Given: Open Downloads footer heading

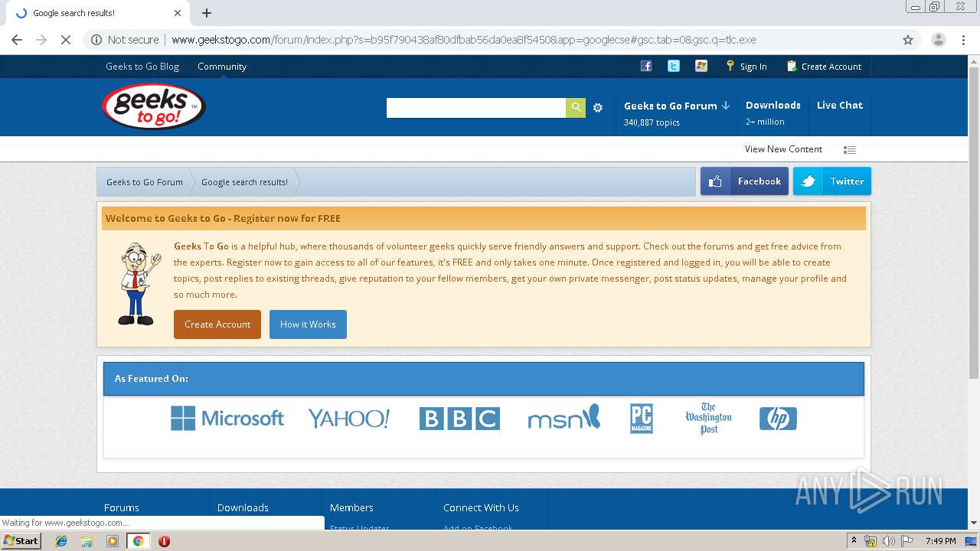Looking at the screenshot, I should 243,507.
